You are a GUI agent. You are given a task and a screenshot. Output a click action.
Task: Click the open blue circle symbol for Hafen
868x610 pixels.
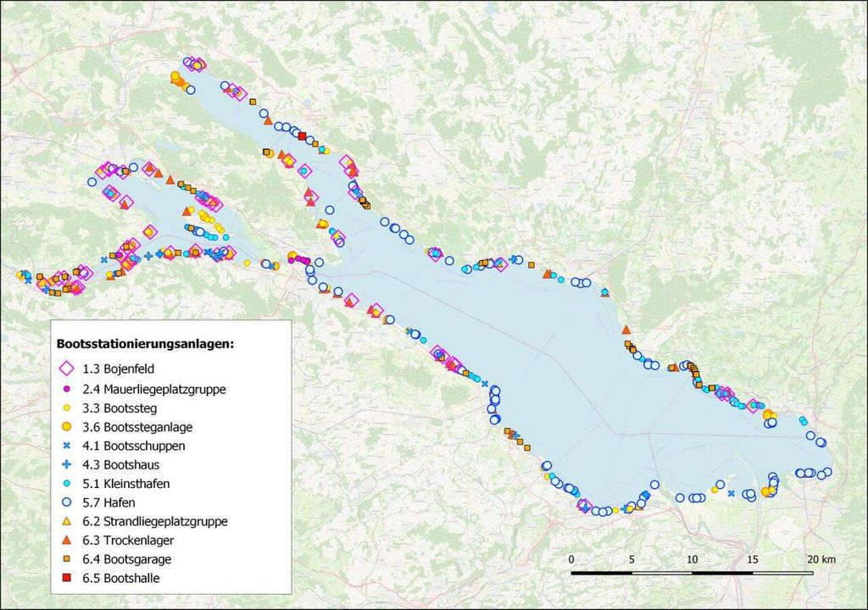[65, 502]
